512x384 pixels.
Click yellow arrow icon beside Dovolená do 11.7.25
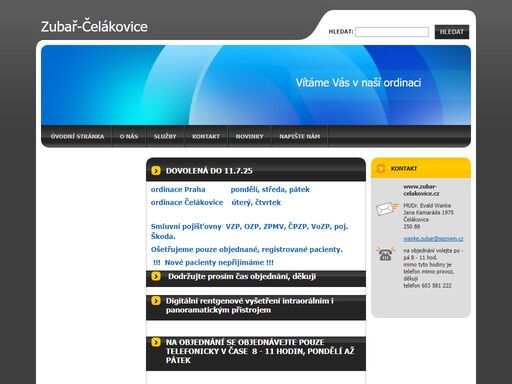click(156, 171)
